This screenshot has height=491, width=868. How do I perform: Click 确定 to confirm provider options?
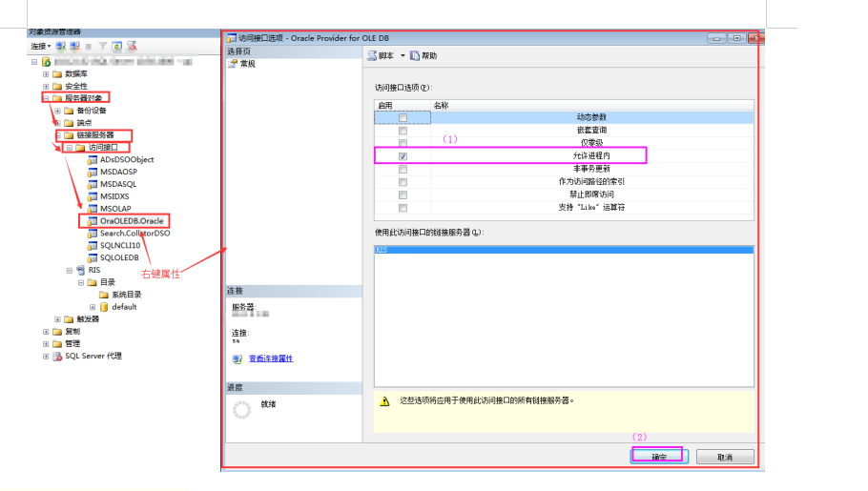(x=659, y=457)
